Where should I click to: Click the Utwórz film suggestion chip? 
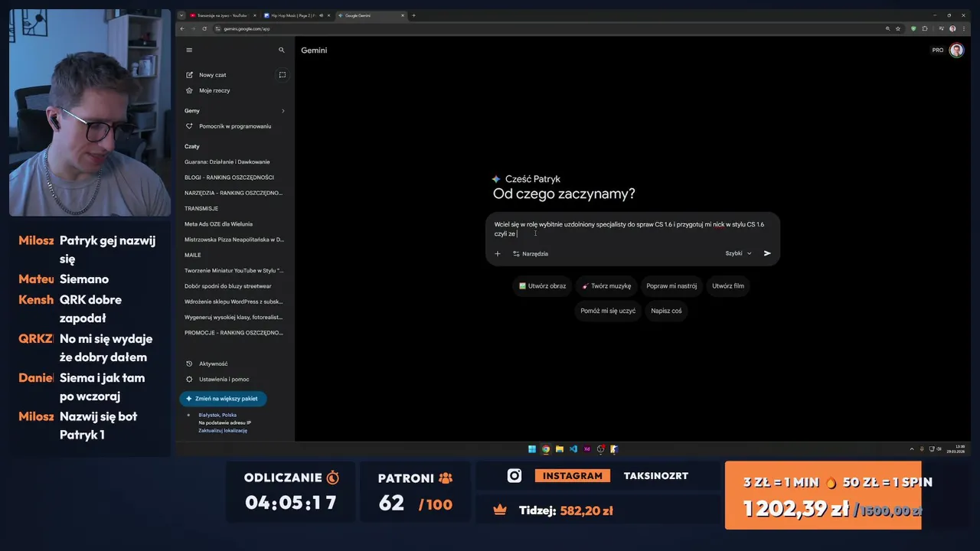click(x=728, y=286)
